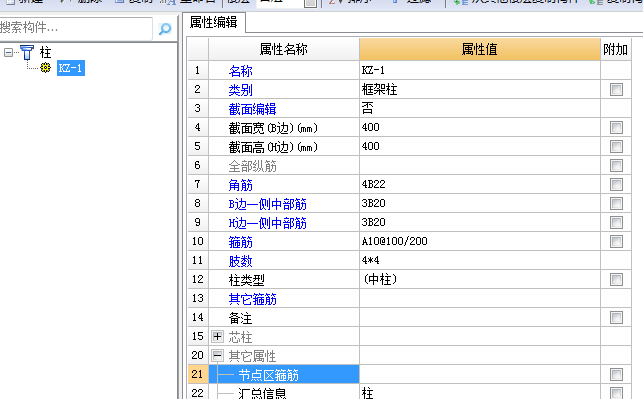The height and width of the screenshot is (399, 643).
Task: Click the empty 全部纵筋 value cell
Action: click(x=480, y=165)
